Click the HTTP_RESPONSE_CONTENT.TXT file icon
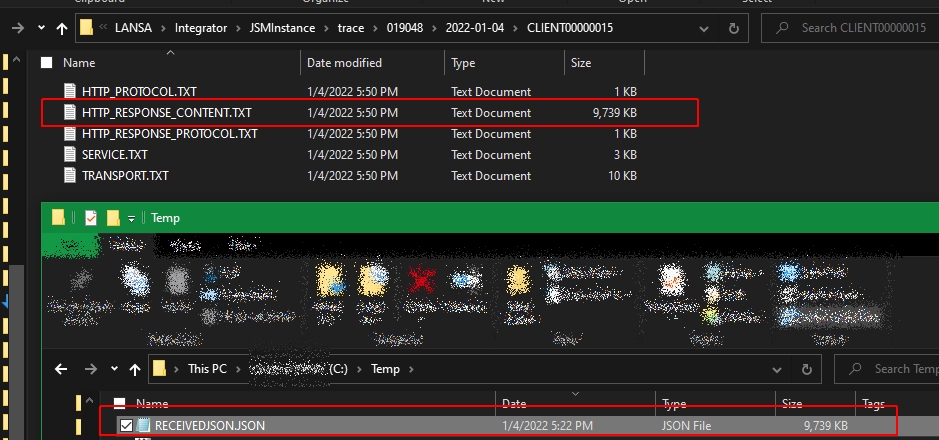Viewport: 939px width, 440px height. (71, 113)
